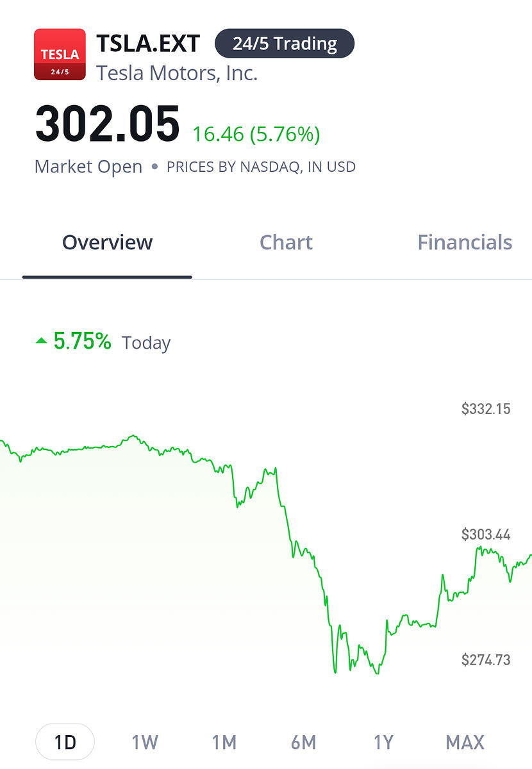Viewport: 532px width, 769px height.
Task: Click the 302.05 current price
Action: (107, 125)
